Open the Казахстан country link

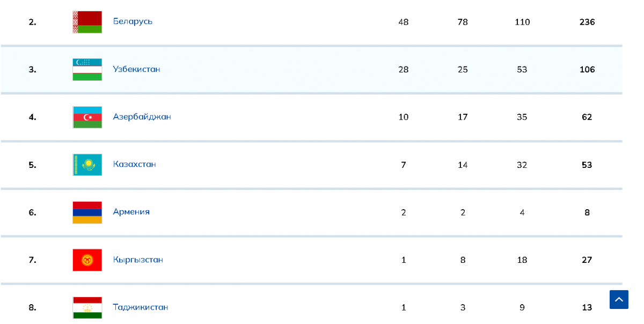134,164
